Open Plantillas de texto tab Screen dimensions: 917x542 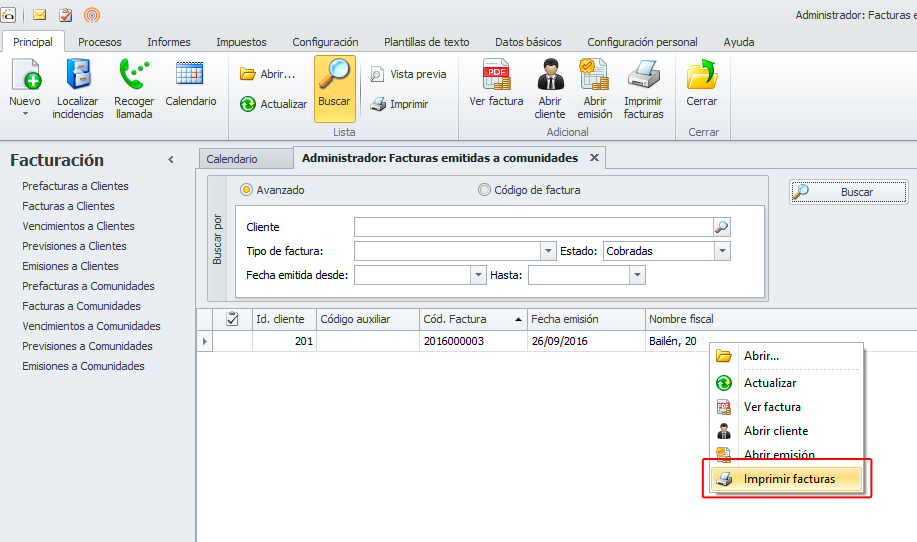[426, 42]
